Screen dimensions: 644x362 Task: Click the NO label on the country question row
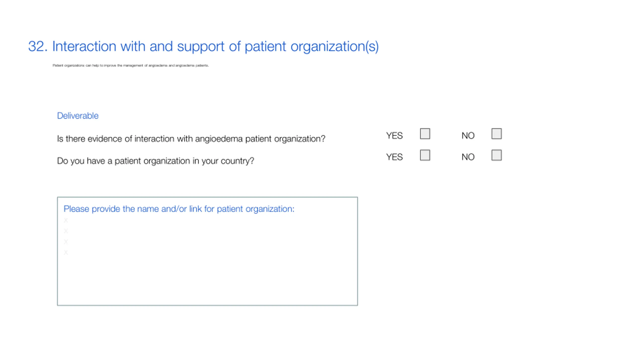tap(468, 157)
